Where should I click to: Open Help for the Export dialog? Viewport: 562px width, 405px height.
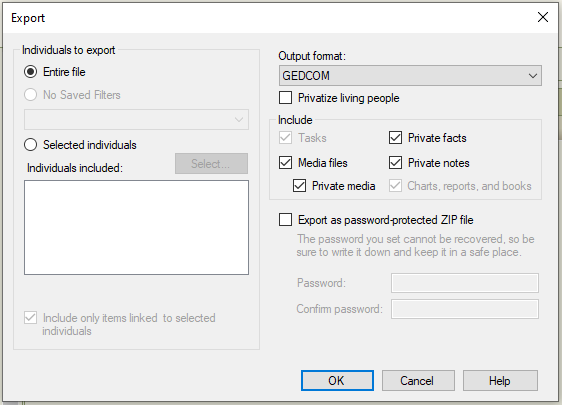(500, 380)
